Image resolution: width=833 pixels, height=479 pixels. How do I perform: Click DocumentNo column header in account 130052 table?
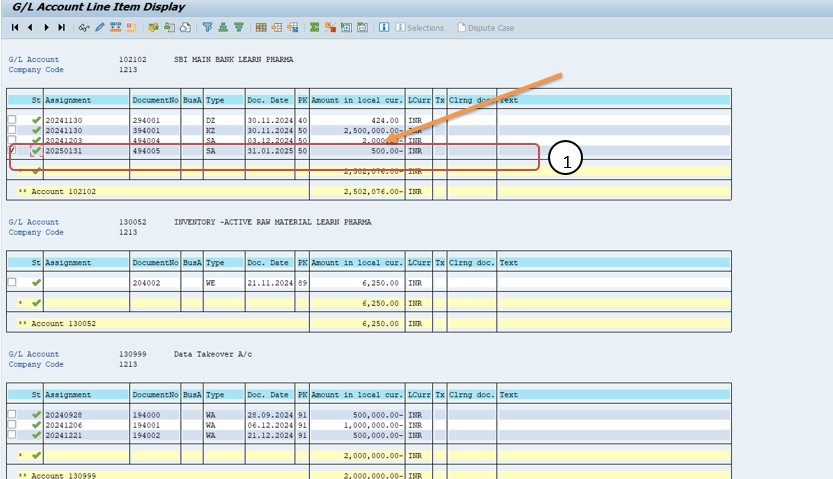(x=155, y=262)
